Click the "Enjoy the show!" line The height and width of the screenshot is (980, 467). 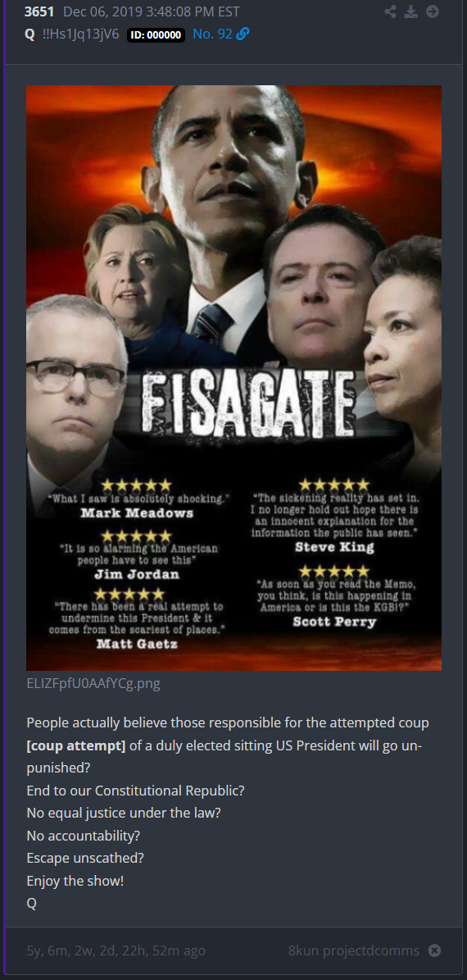[x=75, y=881]
